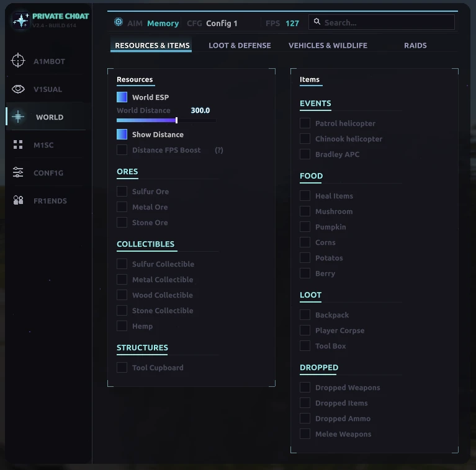Viewport: 476px width, 470px height.
Task: Click the ORES section heading
Action: pos(127,171)
